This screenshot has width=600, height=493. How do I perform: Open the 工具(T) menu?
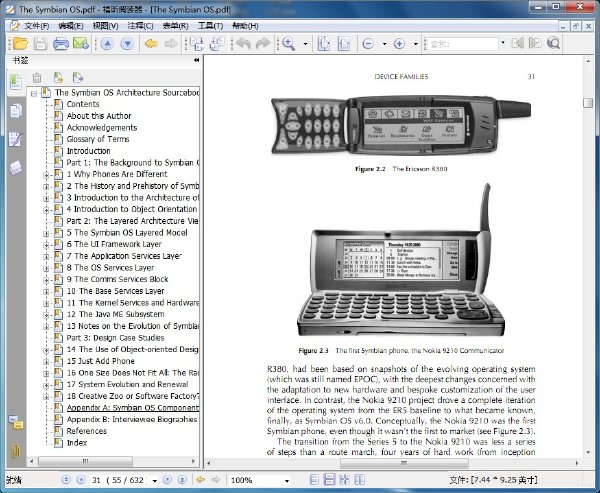pos(210,26)
